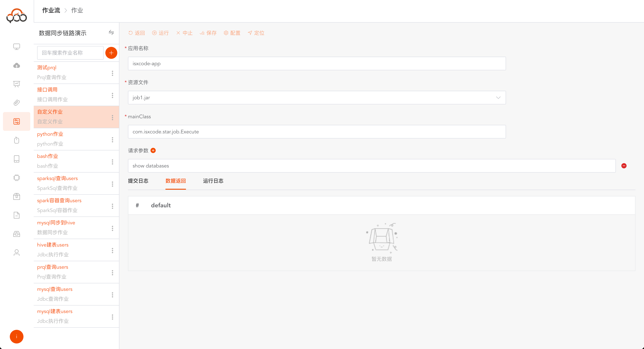Switch to the 提交日志 tab
Viewport: 644px width, 349px height.
pos(138,181)
